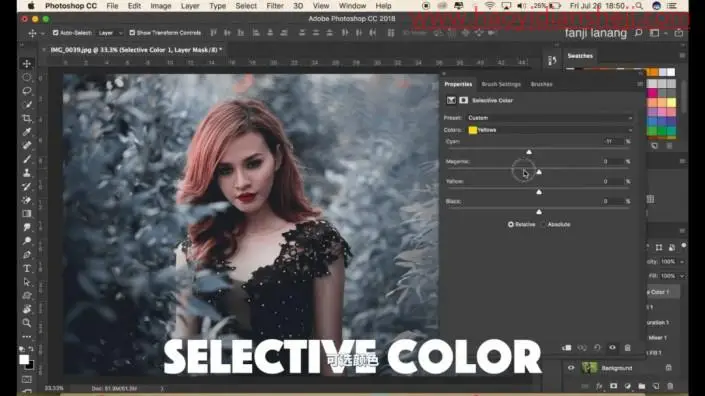The image size is (705, 396).
Task: Select the Eraser tool
Action: [27, 200]
